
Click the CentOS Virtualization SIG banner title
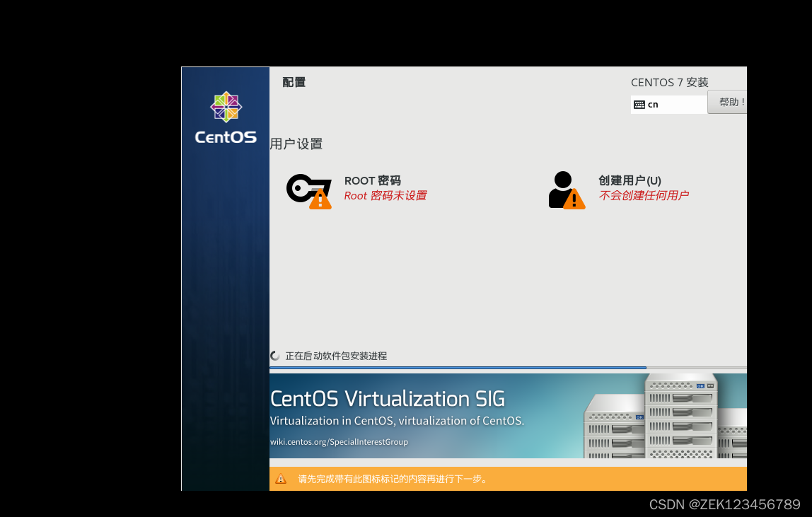388,399
